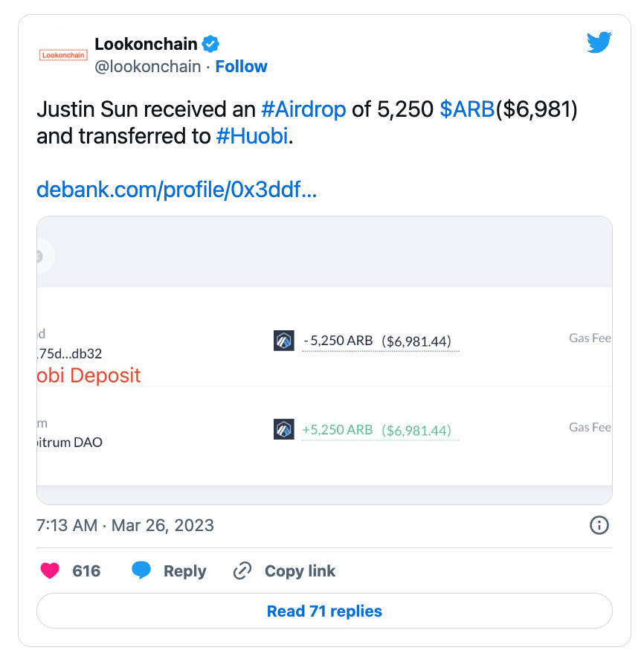Image resolution: width=644 pixels, height=662 pixels.
Task: Click the Lookonchain profile avatar
Action: point(62,55)
